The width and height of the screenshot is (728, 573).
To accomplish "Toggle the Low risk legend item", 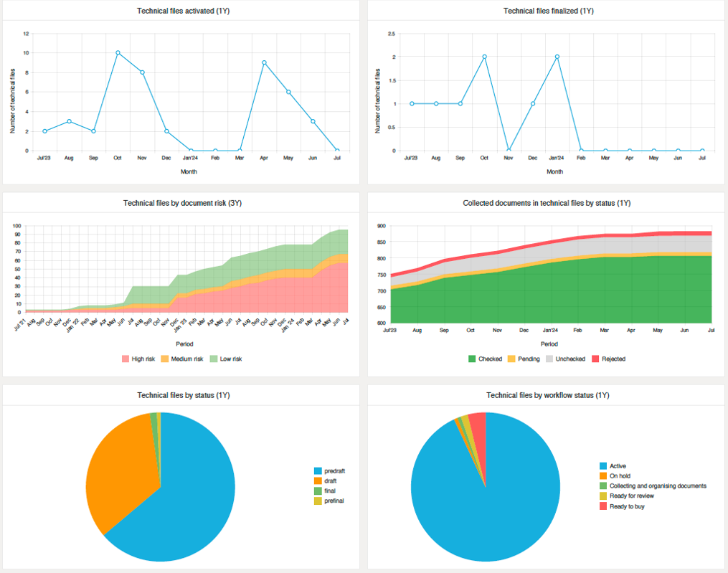I will tap(226, 359).
